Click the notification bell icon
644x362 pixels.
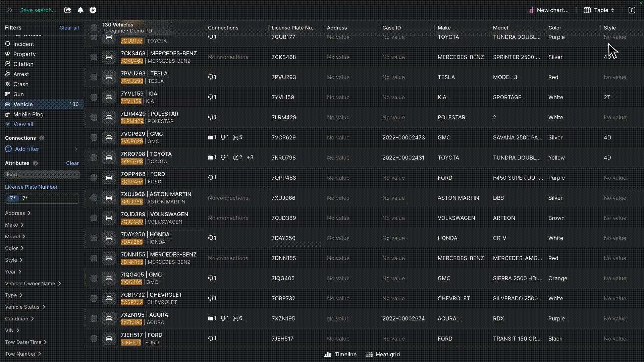80,10
